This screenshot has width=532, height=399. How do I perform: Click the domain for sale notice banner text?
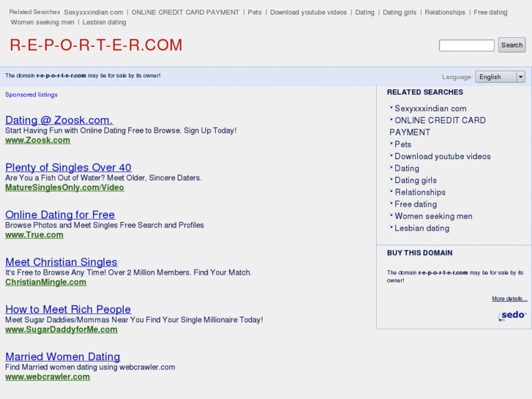pos(83,75)
